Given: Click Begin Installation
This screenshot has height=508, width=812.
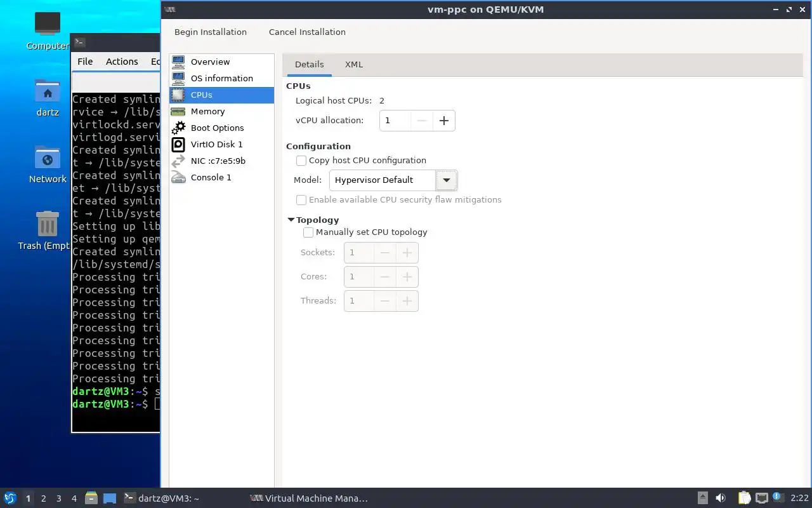Looking at the screenshot, I should [211, 32].
